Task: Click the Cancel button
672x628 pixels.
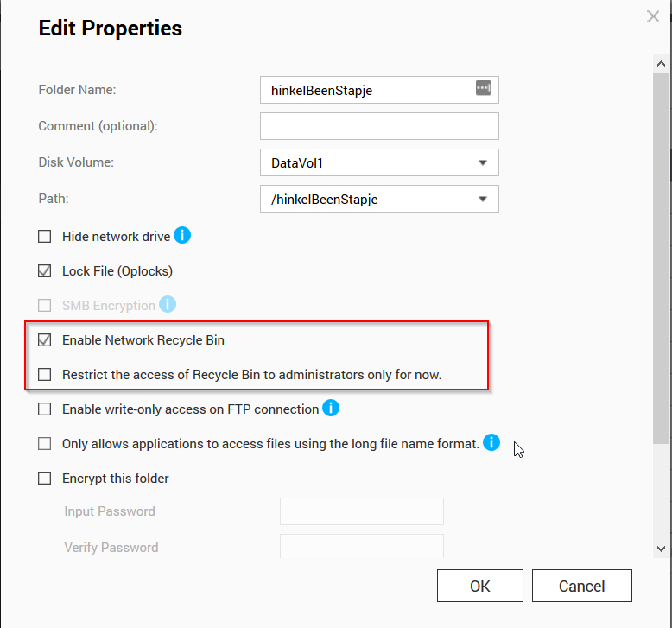Action: (581, 586)
